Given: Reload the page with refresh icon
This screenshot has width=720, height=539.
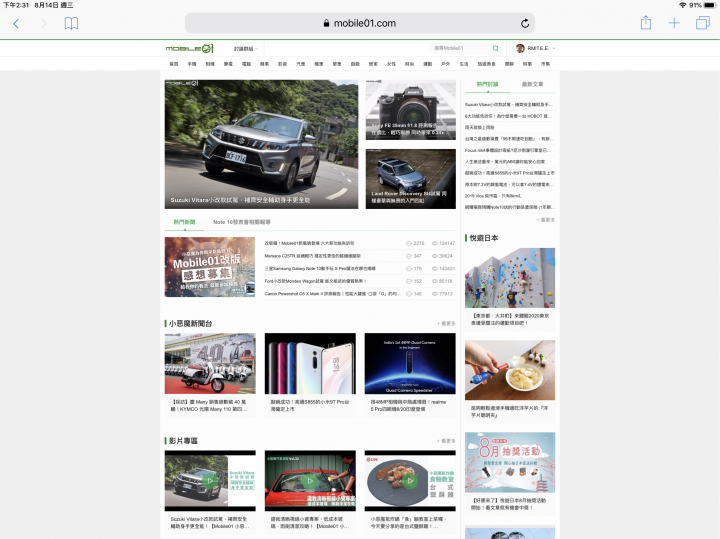Looking at the screenshot, I should pos(525,23).
